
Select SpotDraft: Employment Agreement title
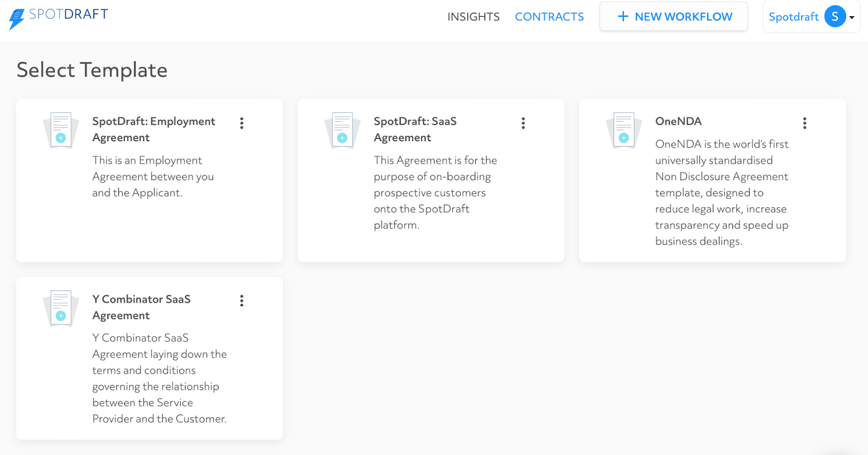pos(154,129)
